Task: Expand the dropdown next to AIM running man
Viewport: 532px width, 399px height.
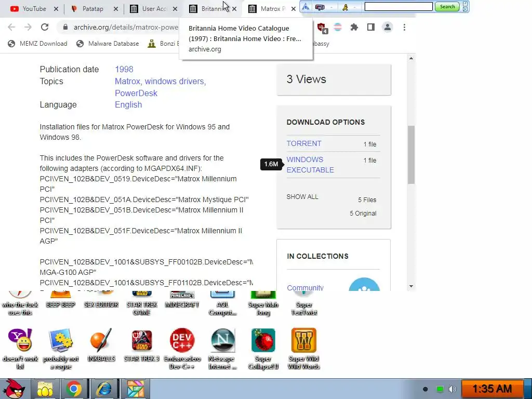Action: pyautogui.click(x=354, y=7)
